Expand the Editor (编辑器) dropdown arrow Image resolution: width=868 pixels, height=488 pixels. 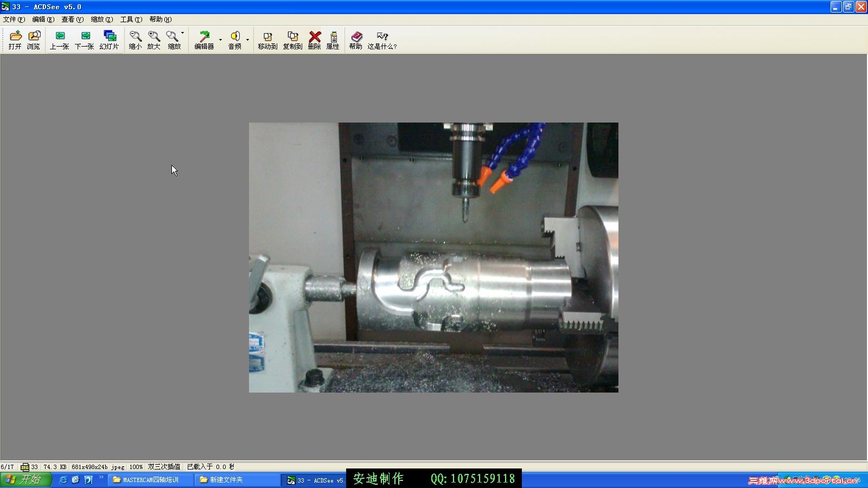[x=220, y=40]
